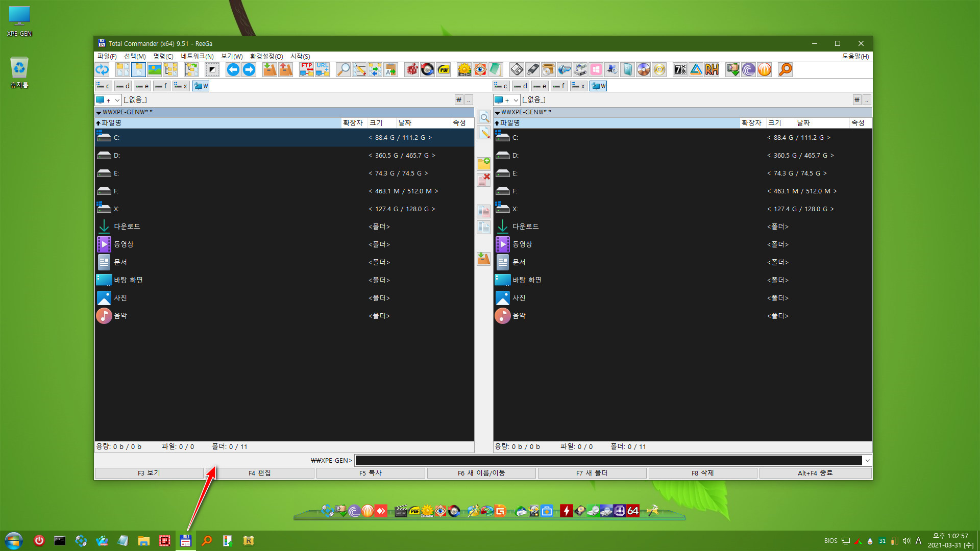Switch left panel to drive e button
This screenshot has width=980, height=551.
click(x=142, y=86)
